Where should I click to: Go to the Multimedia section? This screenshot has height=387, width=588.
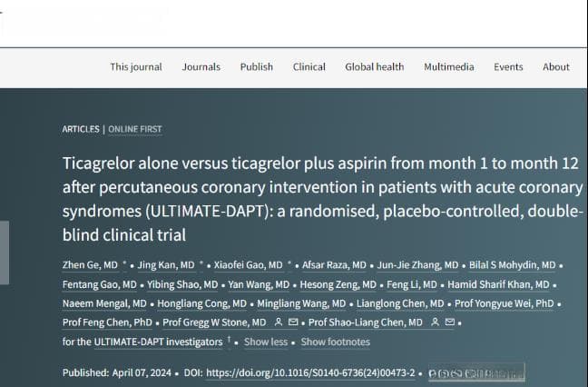pos(449,67)
